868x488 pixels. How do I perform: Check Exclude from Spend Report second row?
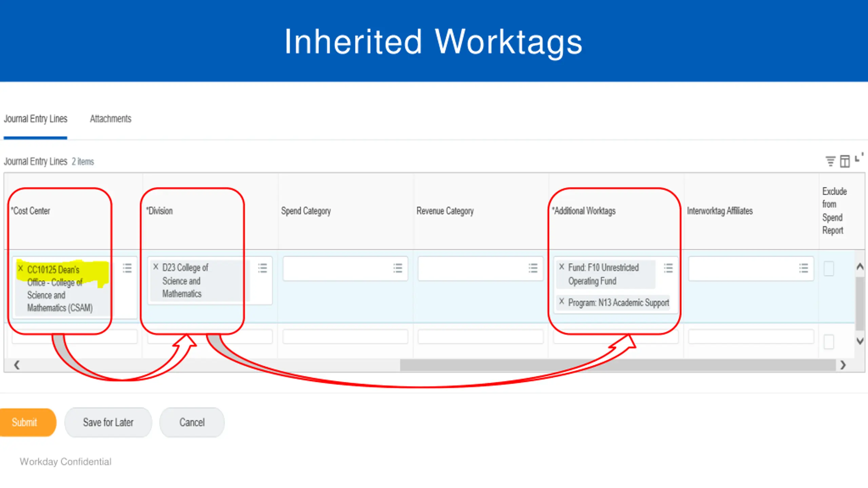pos(829,341)
